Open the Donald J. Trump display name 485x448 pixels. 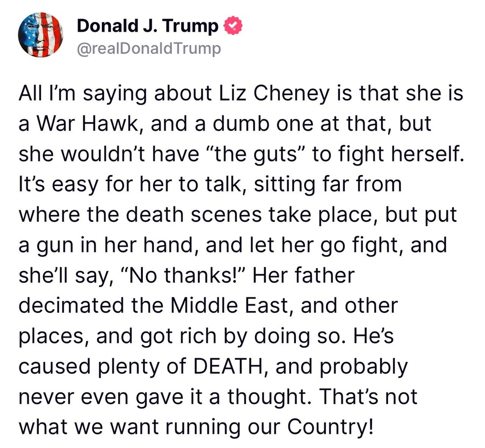(147, 27)
